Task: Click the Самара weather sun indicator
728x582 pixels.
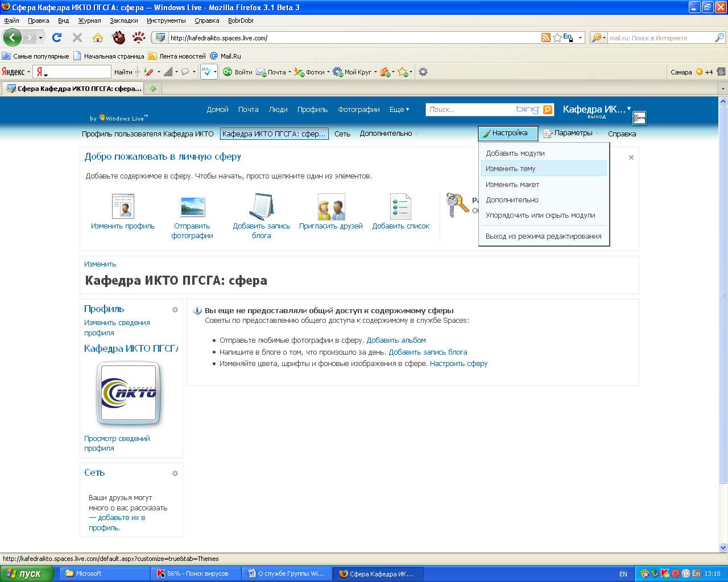Action: point(699,72)
